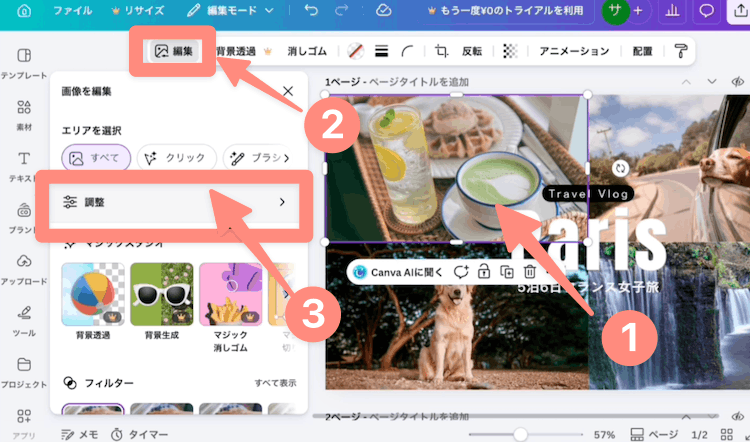Image resolution: width=750 pixels, height=442 pixels.
Task: Start the タイマー timer
Action: pos(140,434)
